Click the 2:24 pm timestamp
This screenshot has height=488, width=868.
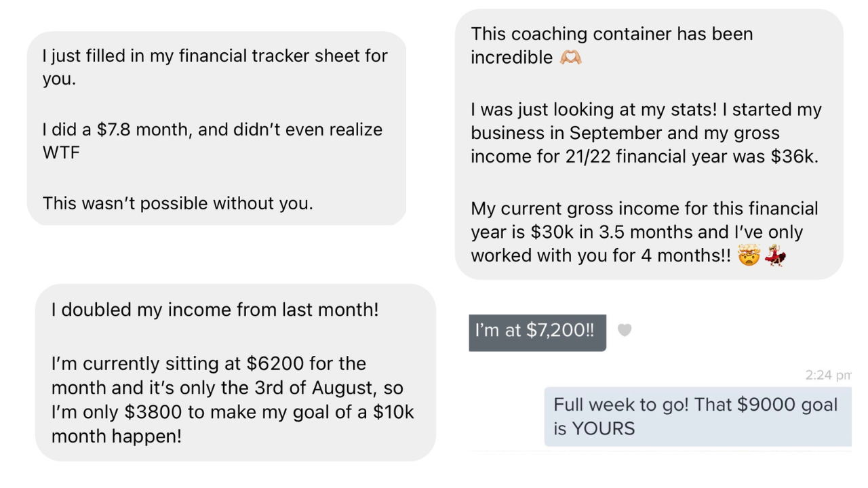click(827, 375)
